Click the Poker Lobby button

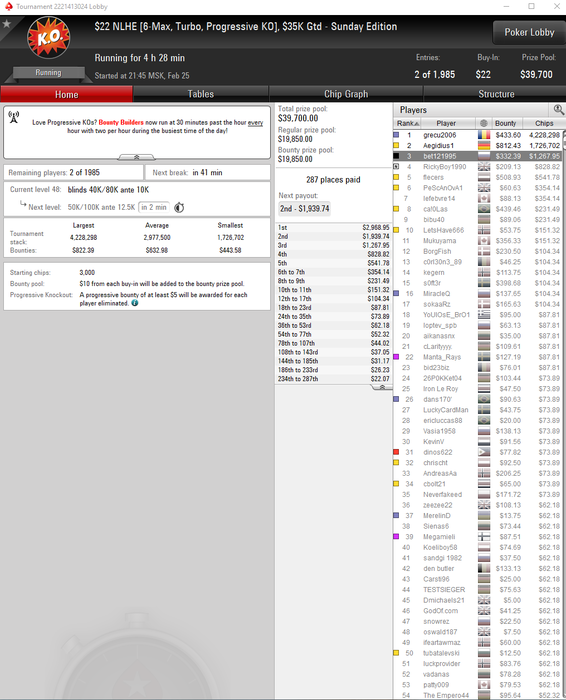(x=529, y=32)
